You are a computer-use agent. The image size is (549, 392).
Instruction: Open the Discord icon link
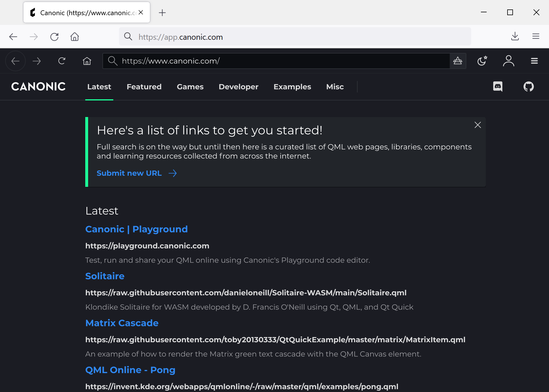coord(498,87)
